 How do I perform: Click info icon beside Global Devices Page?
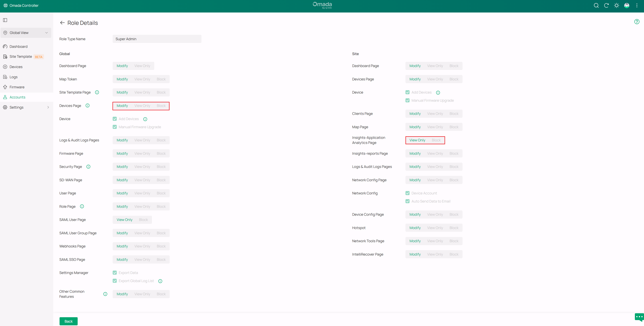pyautogui.click(x=88, y=106)
